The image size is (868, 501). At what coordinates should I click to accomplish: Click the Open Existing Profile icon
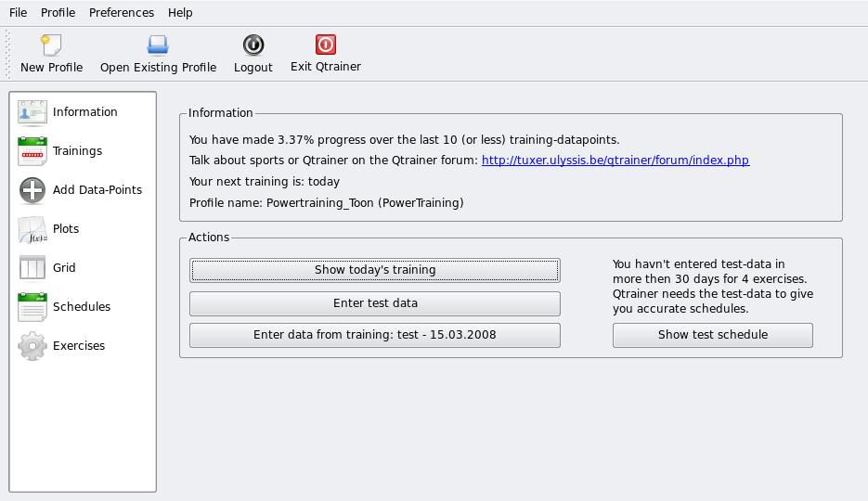click(x=158, y=45)
